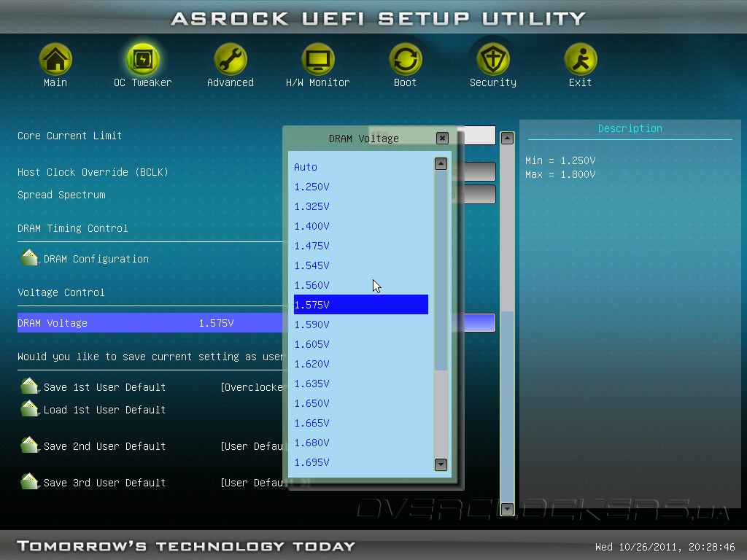Click the main page scroll-down arrow

click(x=507, y=508)
